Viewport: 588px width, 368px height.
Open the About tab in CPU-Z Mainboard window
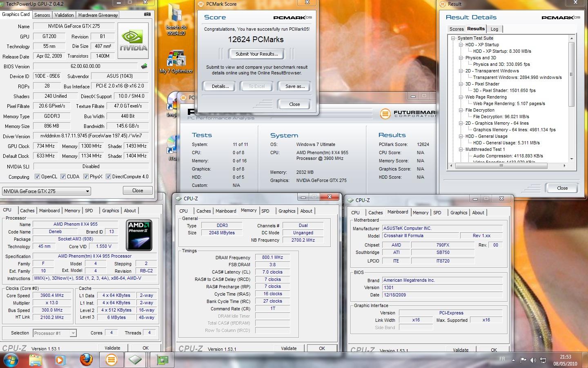click(478, 213)
